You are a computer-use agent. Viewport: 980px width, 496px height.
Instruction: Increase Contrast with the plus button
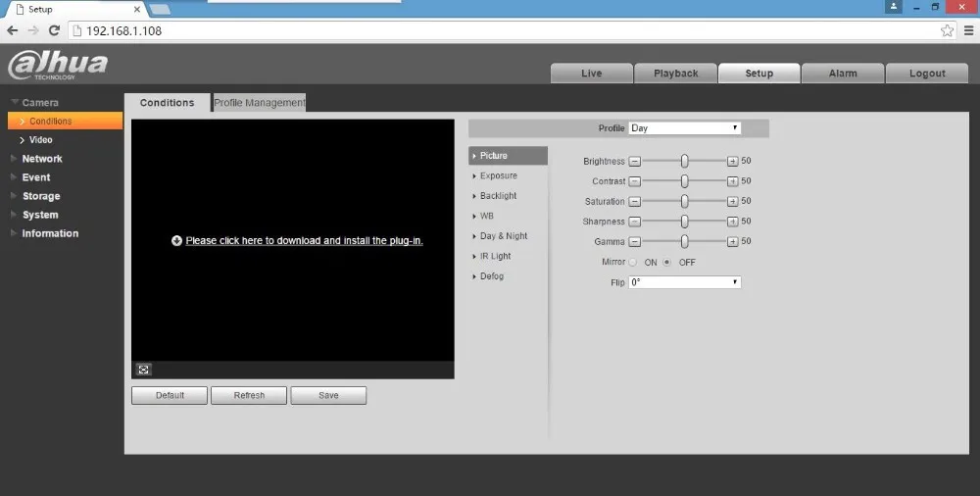[732, 181]
